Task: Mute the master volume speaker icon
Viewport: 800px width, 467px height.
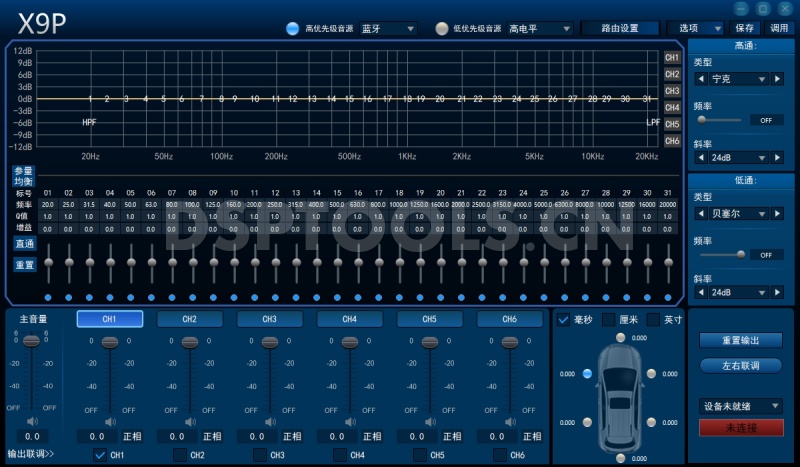Action: tap(31, 422)
